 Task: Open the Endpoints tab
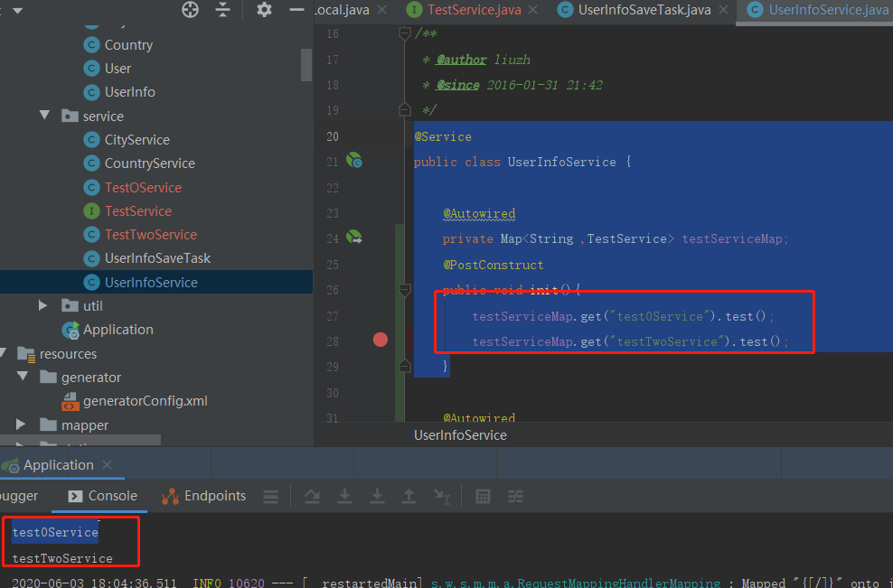204,496
